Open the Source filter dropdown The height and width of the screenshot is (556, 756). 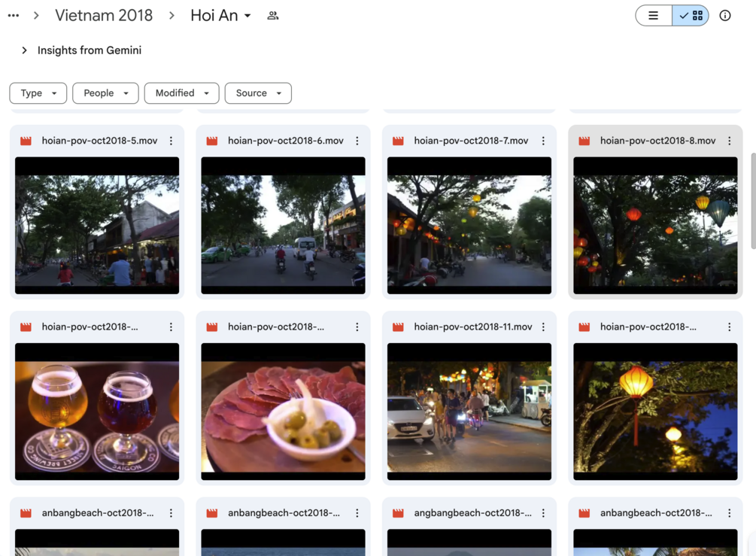tap(258, 93)
